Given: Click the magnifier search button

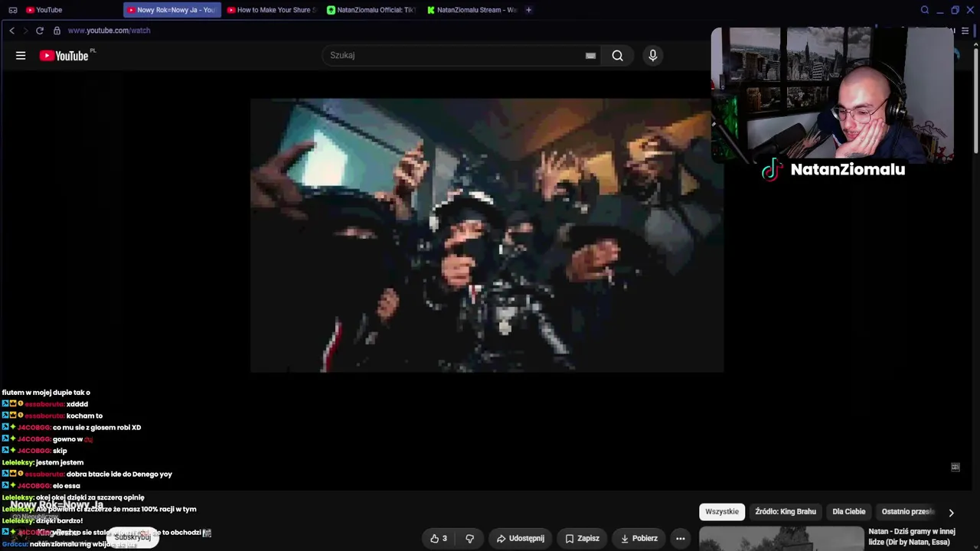Looking at the screenshot, I should click(617, 55).
